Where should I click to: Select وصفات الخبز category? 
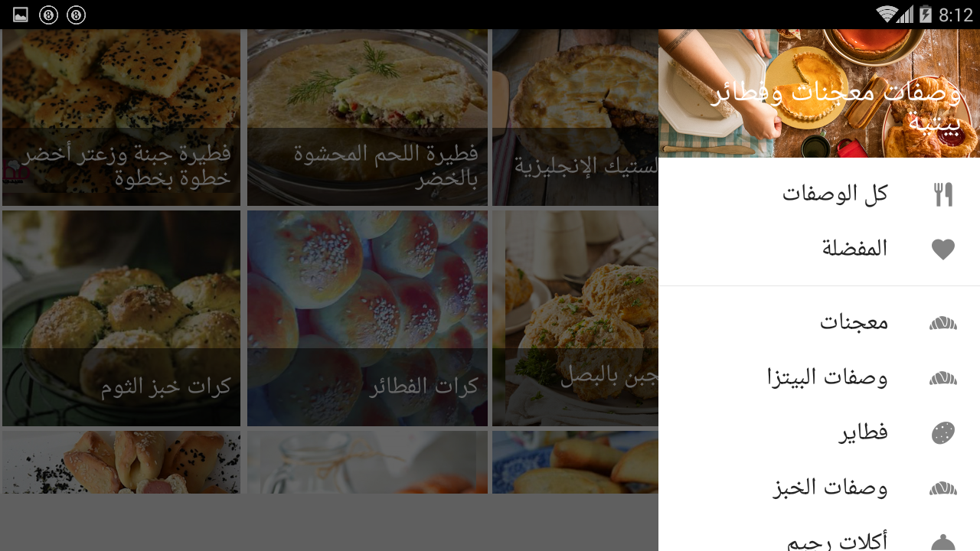[819, 488]
